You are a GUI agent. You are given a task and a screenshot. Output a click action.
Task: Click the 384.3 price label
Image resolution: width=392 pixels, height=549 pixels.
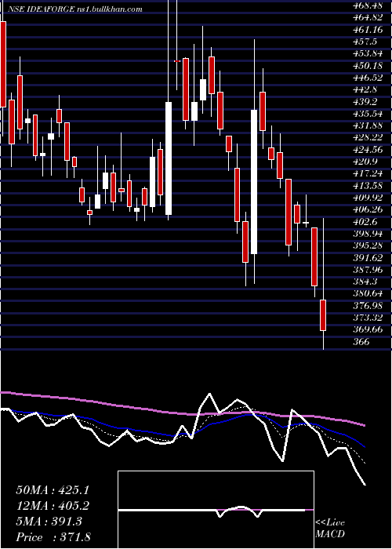365,282
